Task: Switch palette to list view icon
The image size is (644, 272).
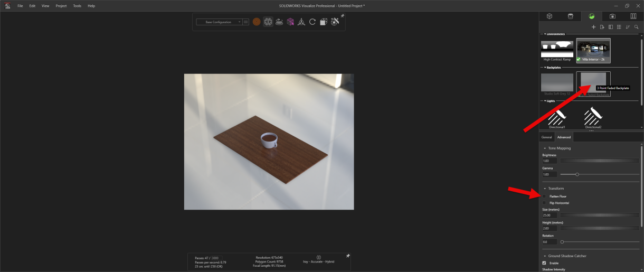Action: coord(619,27)
